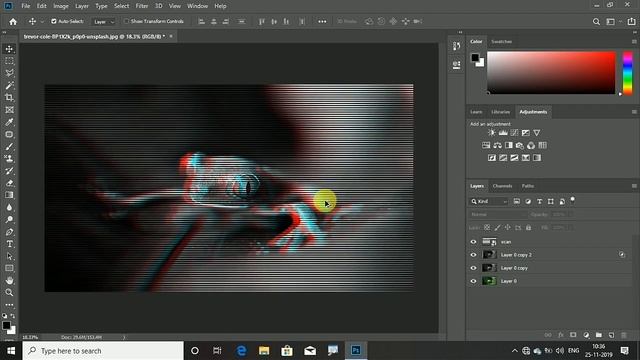Viewport: 640px width, 360px height.
Task: Click the hue slider in Color panel
Action: (x=628, y=73)
